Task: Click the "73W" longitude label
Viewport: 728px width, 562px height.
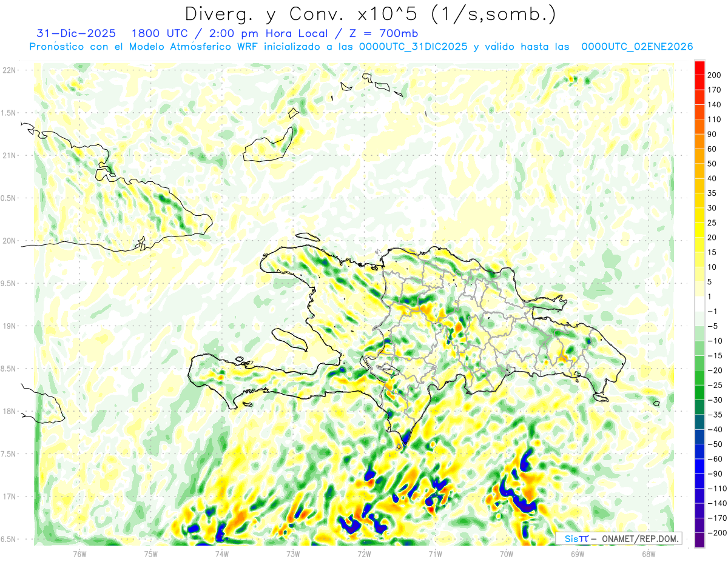Action: pyautogui.click(x=293, y=554)
